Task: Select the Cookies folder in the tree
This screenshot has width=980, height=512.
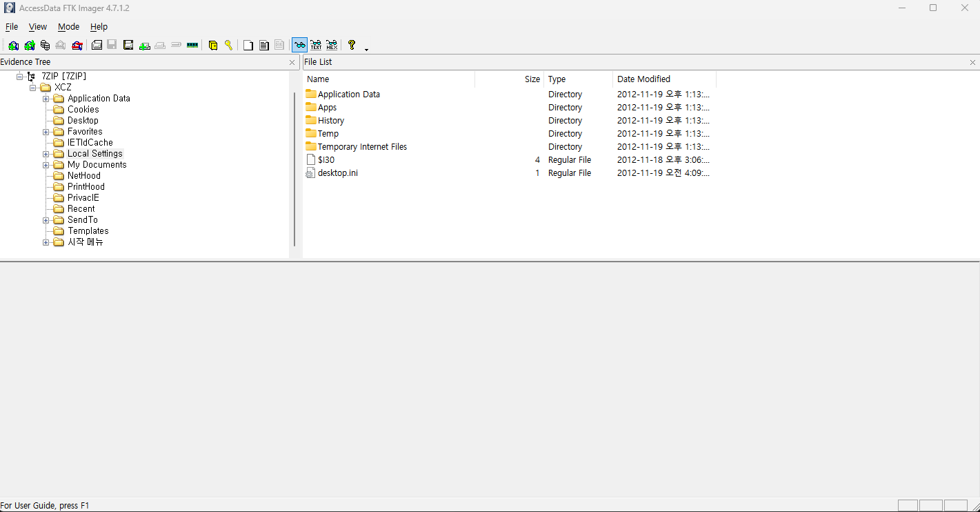Action: (83, 110)
